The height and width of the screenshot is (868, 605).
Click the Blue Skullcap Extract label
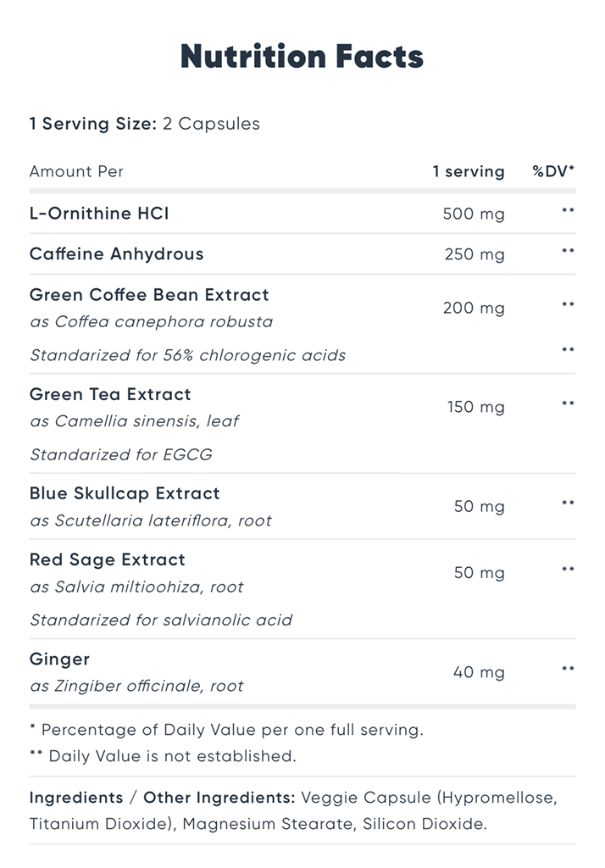(125, 493)
